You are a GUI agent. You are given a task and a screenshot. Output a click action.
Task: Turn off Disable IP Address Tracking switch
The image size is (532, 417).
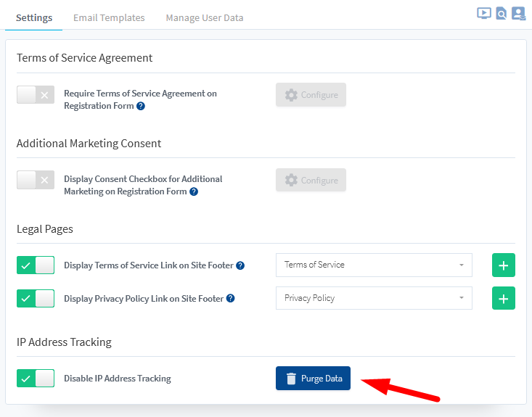pos(36,378)
